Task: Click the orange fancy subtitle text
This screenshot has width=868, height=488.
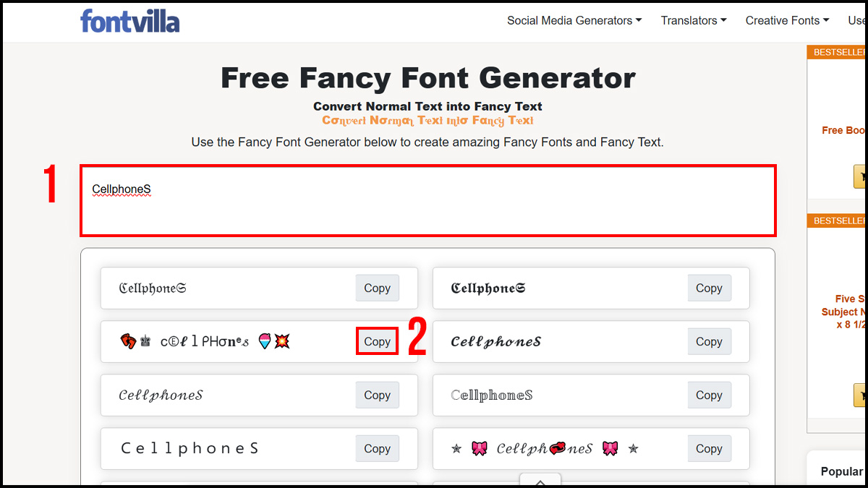Action: [x=427, y=120]
